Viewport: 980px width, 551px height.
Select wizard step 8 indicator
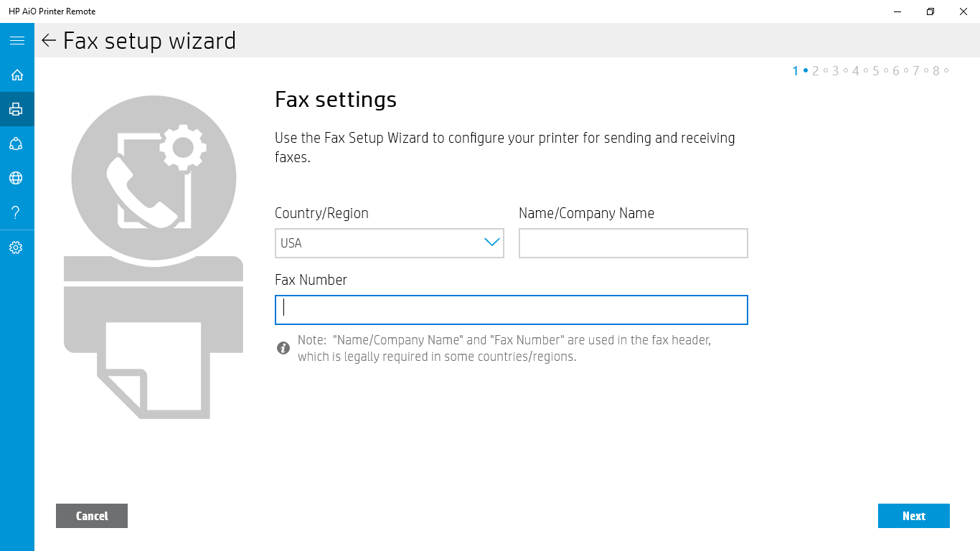click(936, 70)
